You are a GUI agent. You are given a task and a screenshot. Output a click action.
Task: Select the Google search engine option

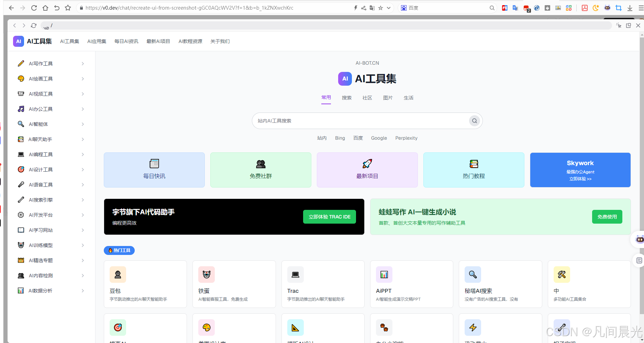(379, 138)
